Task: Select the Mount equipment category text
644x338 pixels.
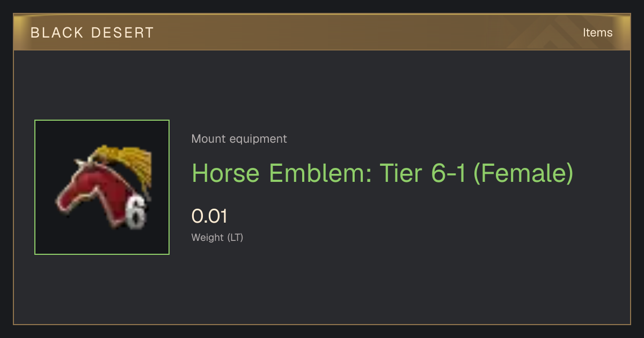Action: tap(239, 139)
